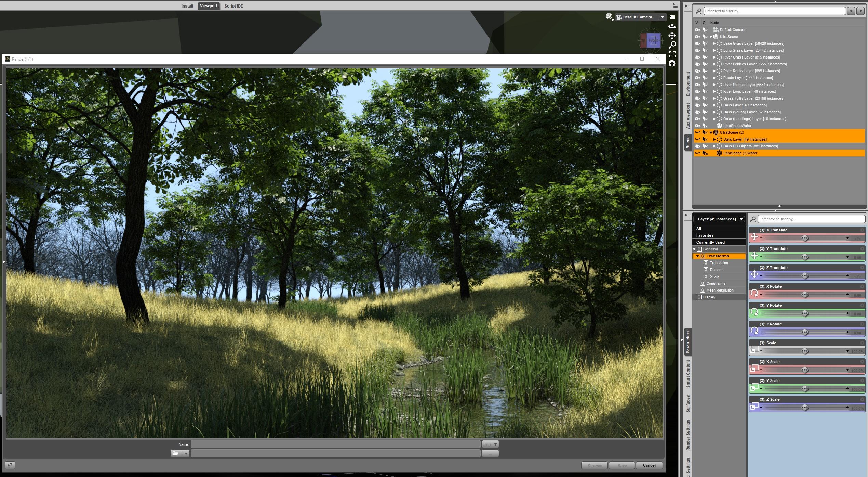Click the orbit camera icon in viewport

(x=672, y=26)
